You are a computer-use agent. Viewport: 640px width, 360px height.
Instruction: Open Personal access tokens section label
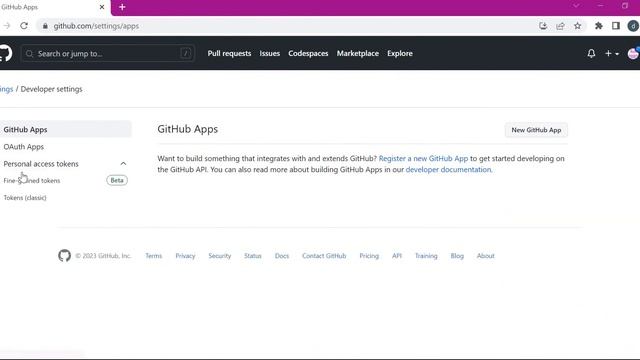pos(41,164)
